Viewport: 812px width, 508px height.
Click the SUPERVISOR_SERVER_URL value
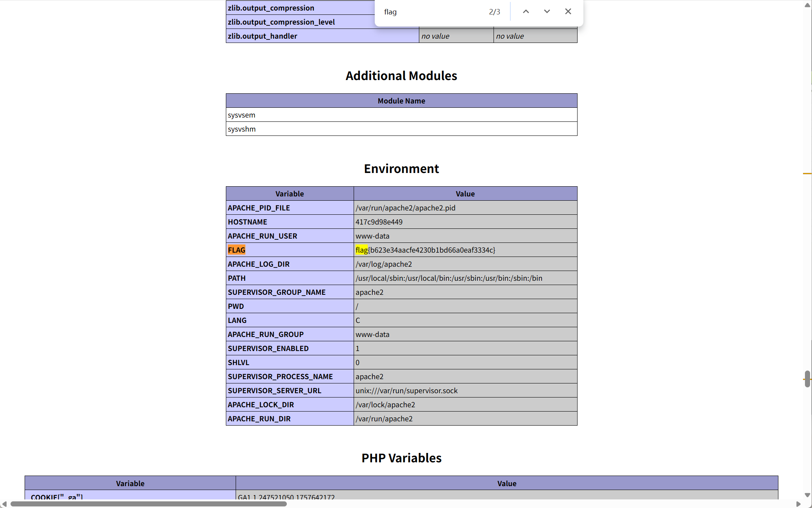click(406, 390)
